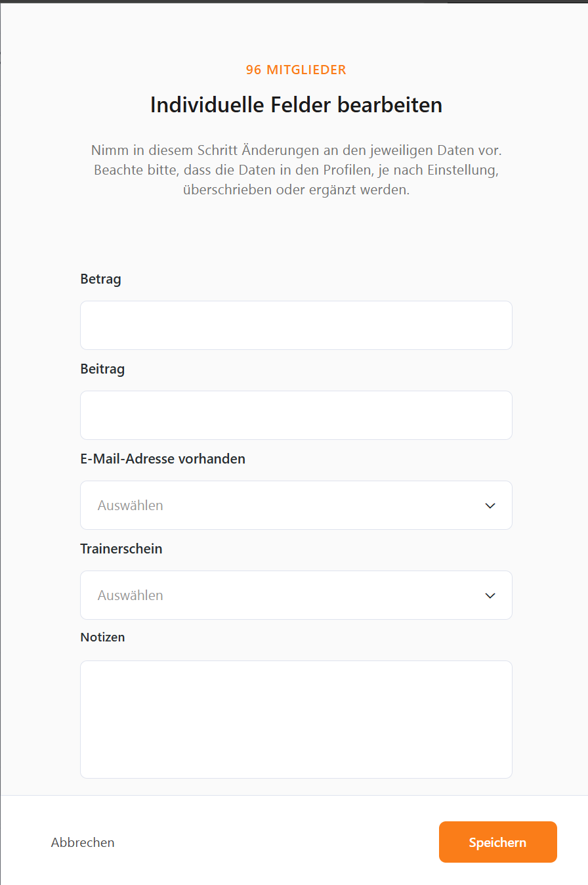The height and width of the screenshot is (885, 588).
Task: Click inside the Notizen text area
Action: coord(296,720)
